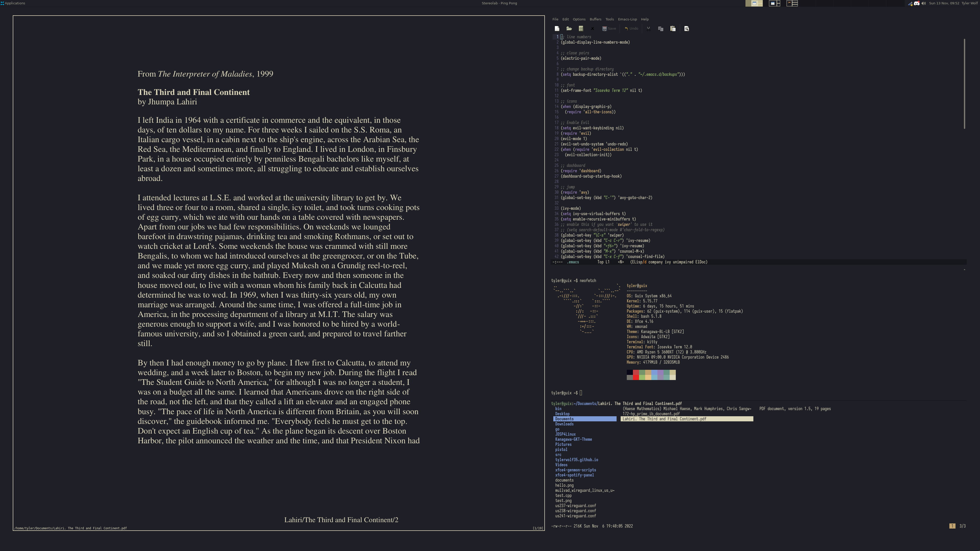980x551 pixels.
Task: Select the highlighted Documents folder
Action: point(585,419)
